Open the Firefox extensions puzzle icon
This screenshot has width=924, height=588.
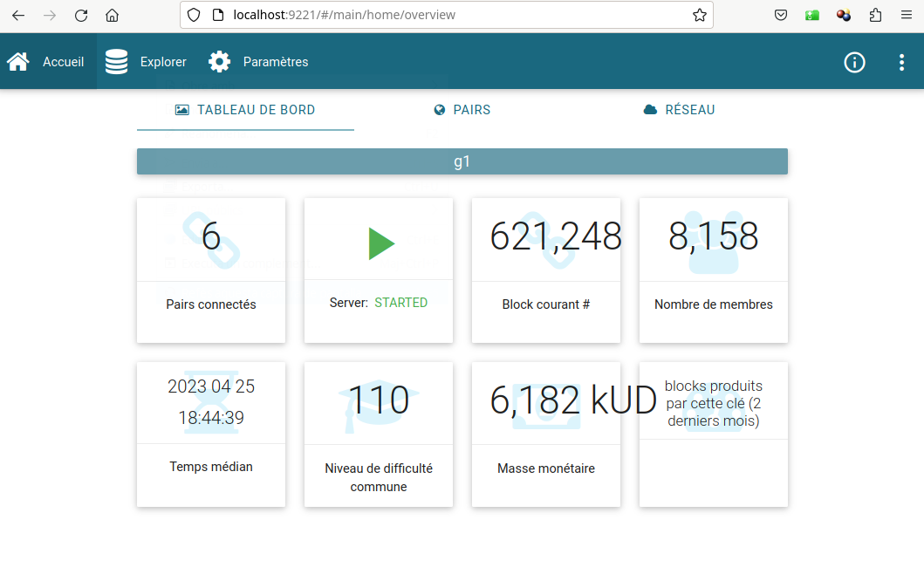875,15
